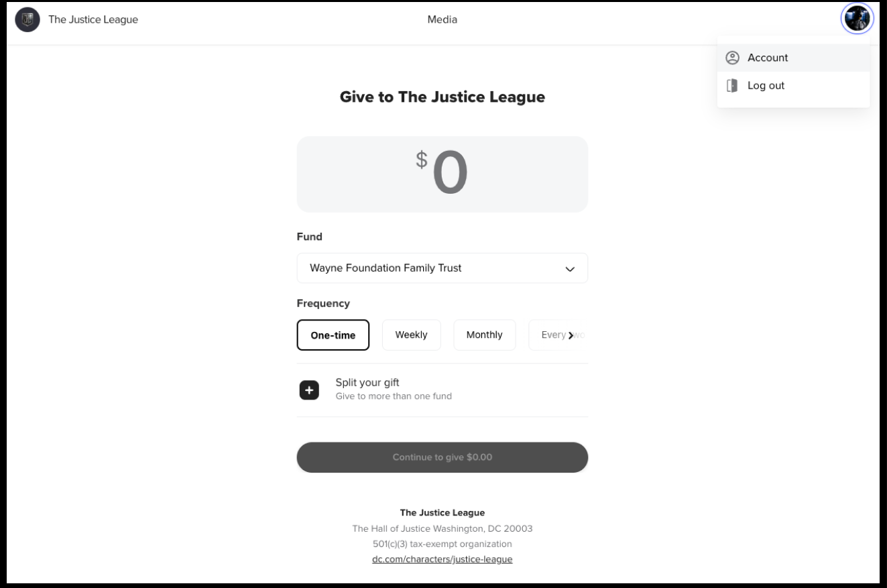
Task: Open the Media navigation item
Action: pos(442,19)
